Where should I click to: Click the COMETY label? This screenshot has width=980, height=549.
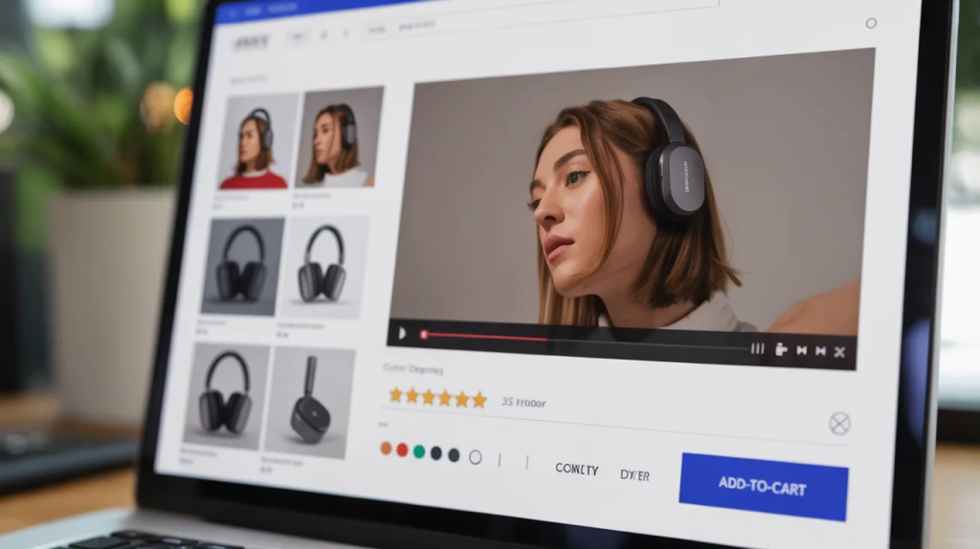tap(577, 469)
